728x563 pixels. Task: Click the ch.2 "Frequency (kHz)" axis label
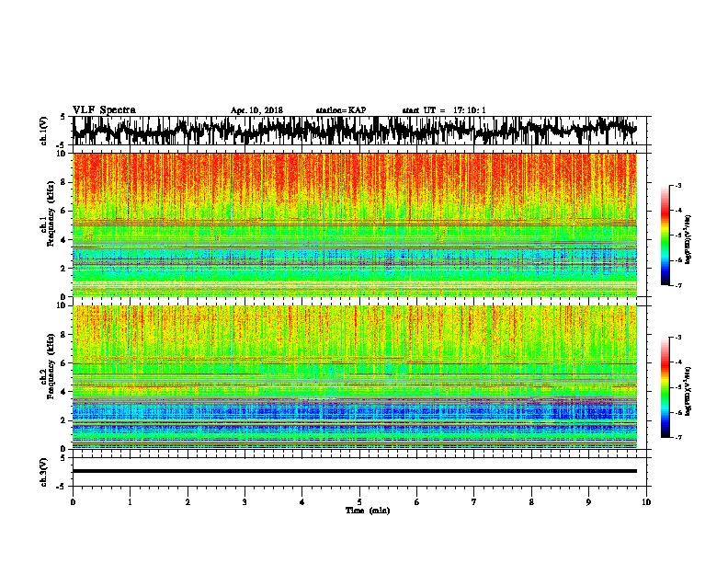51,366
